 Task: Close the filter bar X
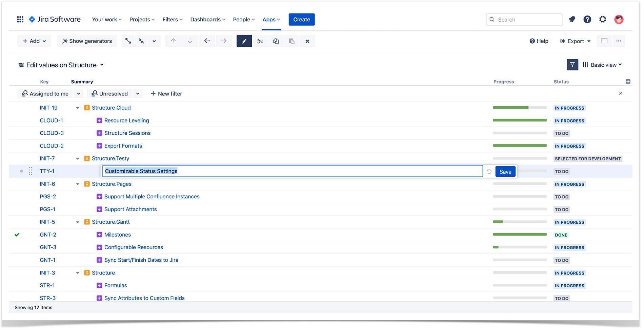pos(621,93)
